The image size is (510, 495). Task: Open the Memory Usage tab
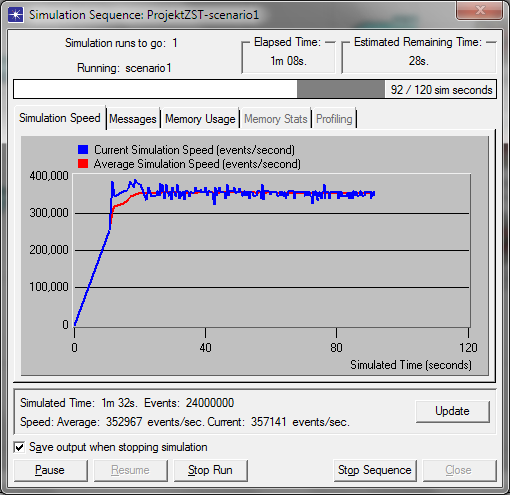(x=200, y=119)
